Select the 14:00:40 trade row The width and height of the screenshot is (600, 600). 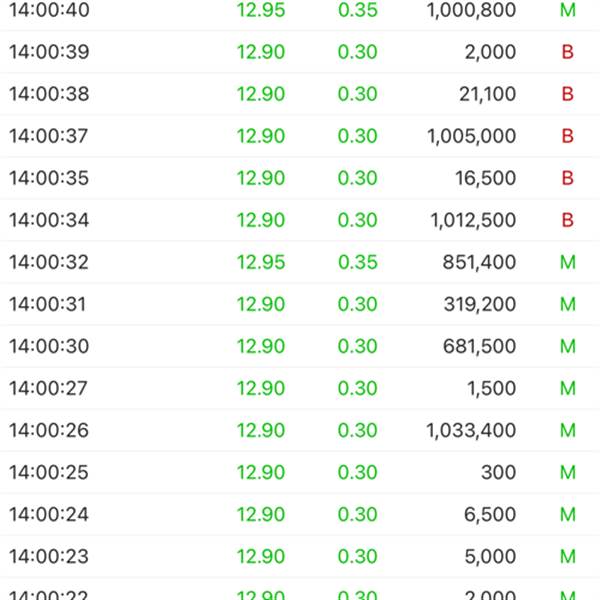point(300,10)
